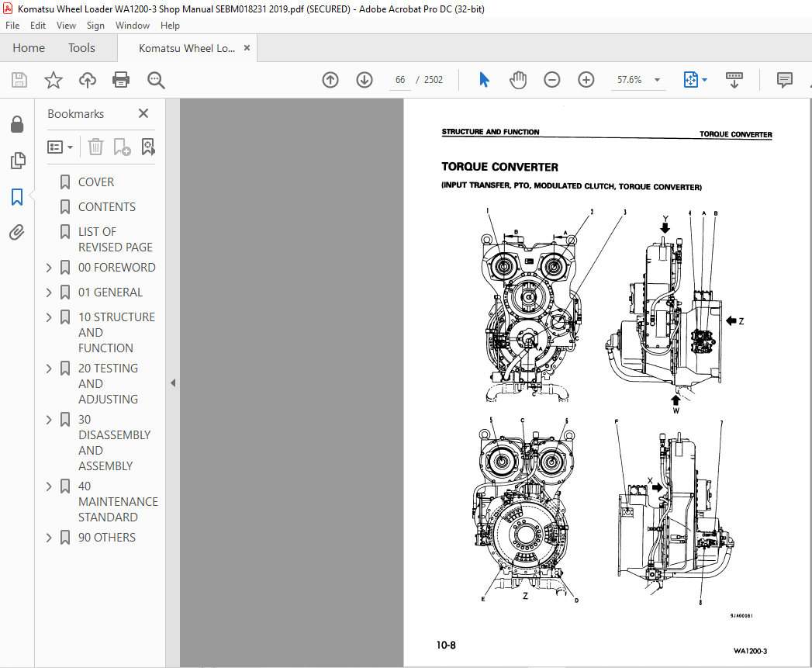Expand 30 DISASSEMBLY AND ASSEMBLY bookmark
The width and height of the screenshot is (812, 668).
49,420
